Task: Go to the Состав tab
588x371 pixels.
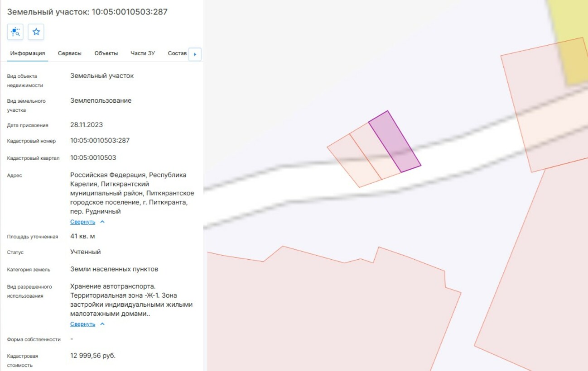Action: (x=177, y=53)
